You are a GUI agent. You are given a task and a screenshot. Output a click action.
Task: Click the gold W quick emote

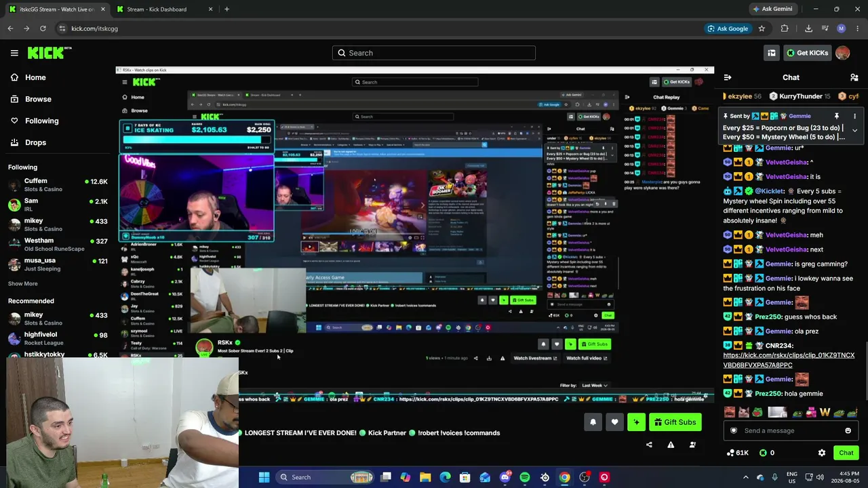825,412
